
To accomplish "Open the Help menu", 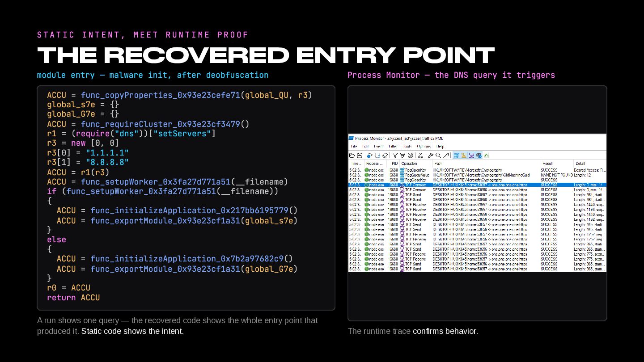I will click(x=441, y=146).
